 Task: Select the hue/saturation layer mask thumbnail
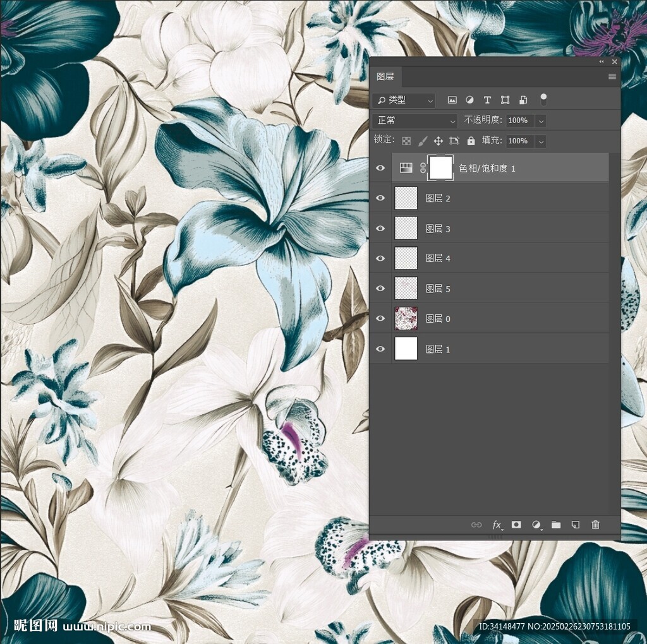[x=440, y=168]
